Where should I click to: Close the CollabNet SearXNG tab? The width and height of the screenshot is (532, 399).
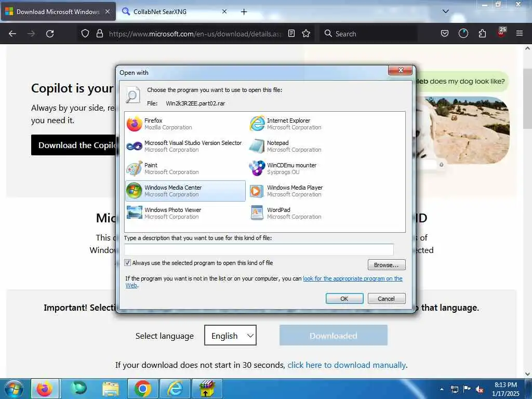click(224, 11)
